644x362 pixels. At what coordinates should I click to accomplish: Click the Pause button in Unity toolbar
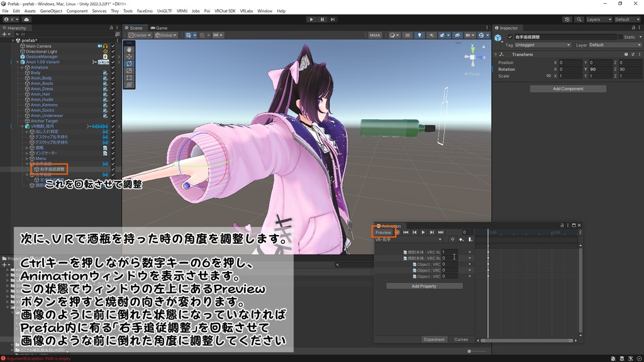322,19
